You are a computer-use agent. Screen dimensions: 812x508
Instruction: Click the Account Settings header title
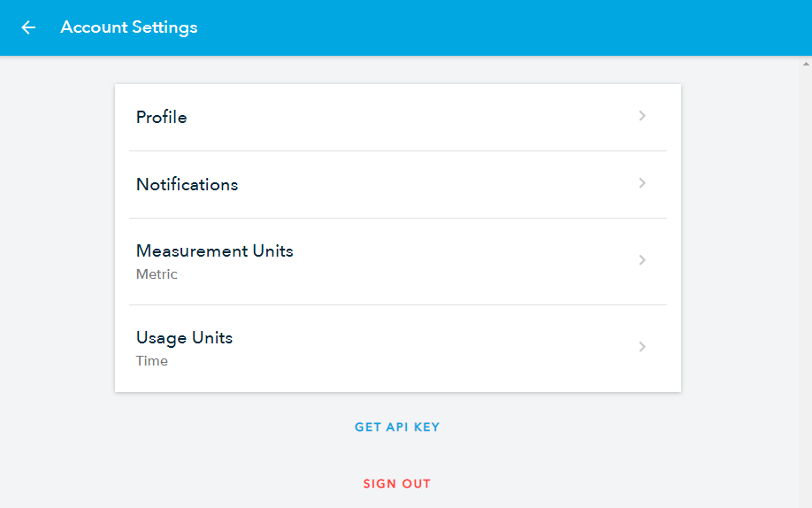[x=129, y=27]
